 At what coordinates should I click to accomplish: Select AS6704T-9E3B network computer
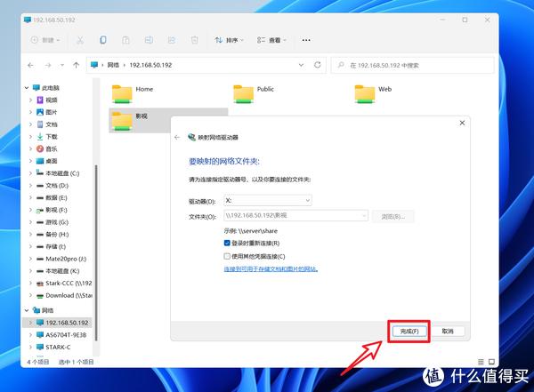[66, 335]
